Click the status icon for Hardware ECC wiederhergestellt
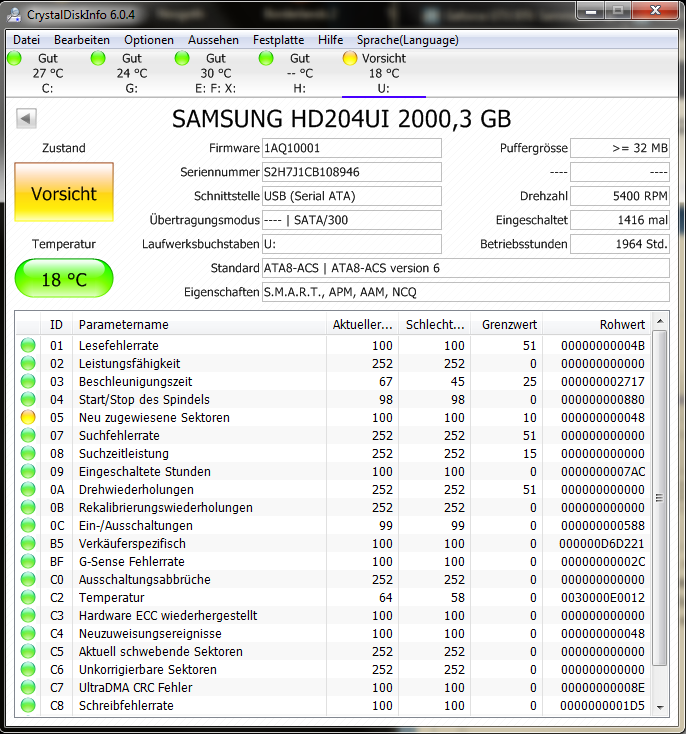This screenshot has height=734, width=686. click(x=28, y=616)
